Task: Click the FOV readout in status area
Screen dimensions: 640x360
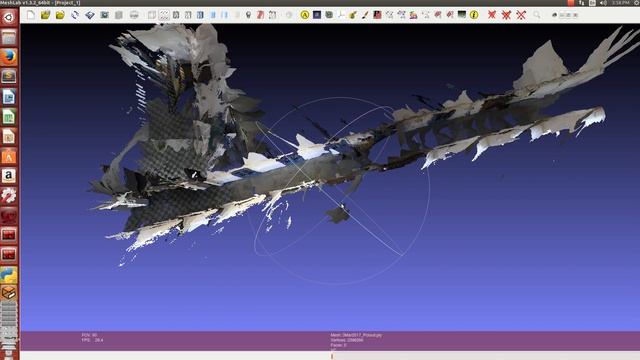Action: 89,335
